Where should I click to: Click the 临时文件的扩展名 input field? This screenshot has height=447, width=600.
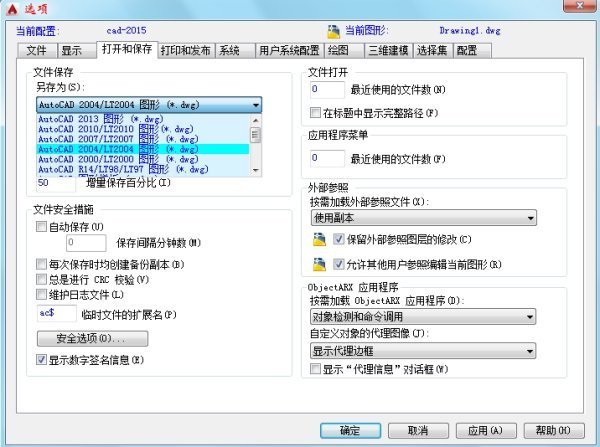coord(57,313)
